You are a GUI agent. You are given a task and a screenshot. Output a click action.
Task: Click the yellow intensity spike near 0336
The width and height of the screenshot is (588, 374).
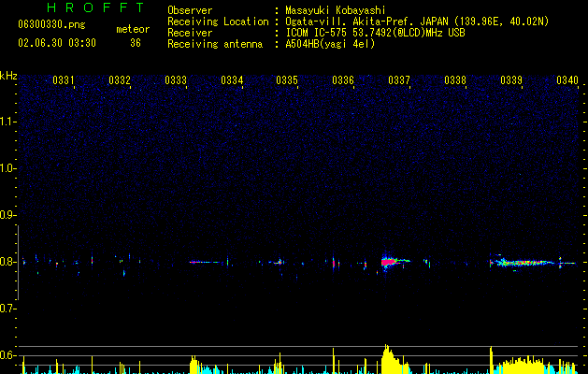333,361
